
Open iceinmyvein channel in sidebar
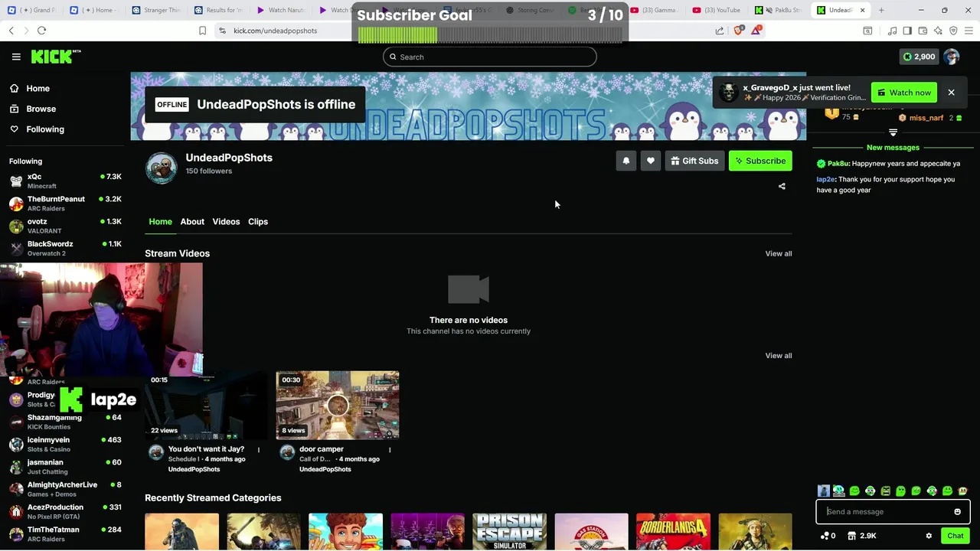tap(65, 445)
